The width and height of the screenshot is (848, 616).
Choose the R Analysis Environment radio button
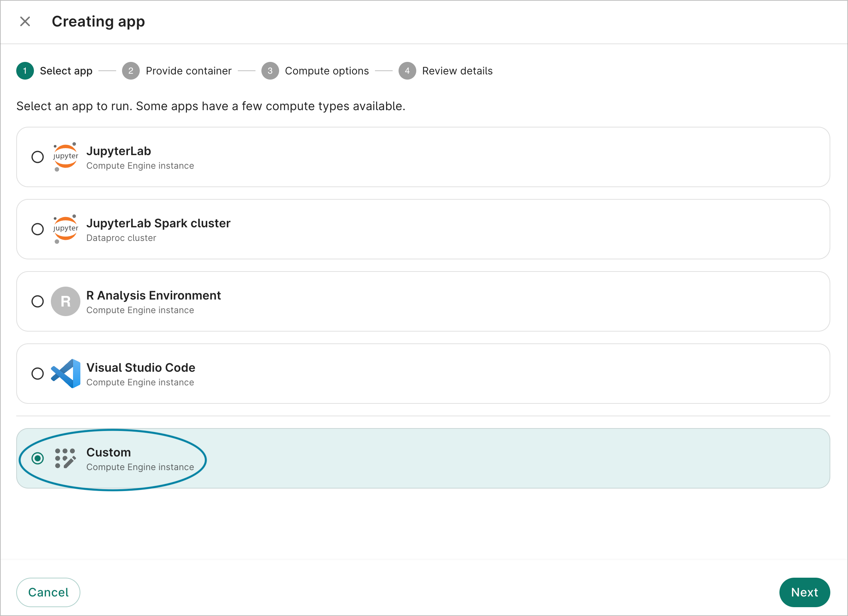[37, 301]
